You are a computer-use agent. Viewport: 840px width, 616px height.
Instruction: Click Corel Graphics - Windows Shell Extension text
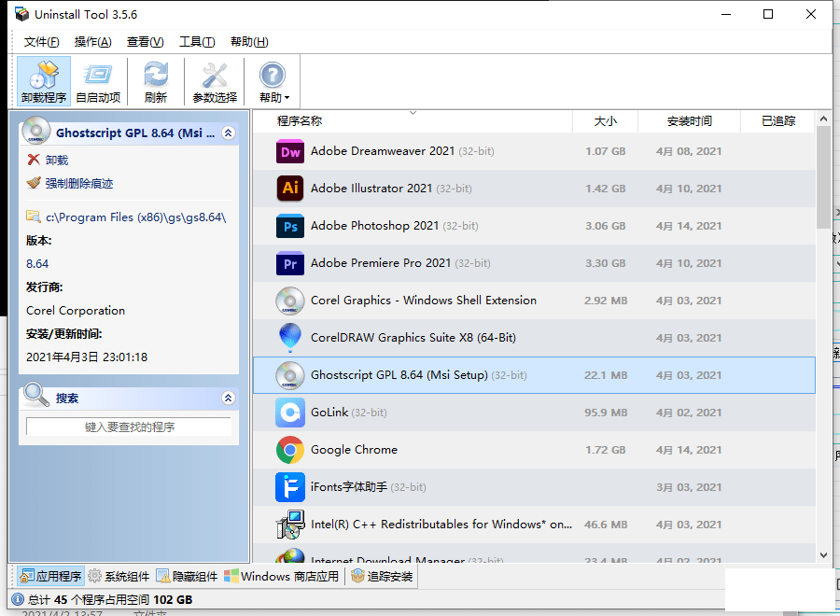pyautogui.click(x=423, y=301)
